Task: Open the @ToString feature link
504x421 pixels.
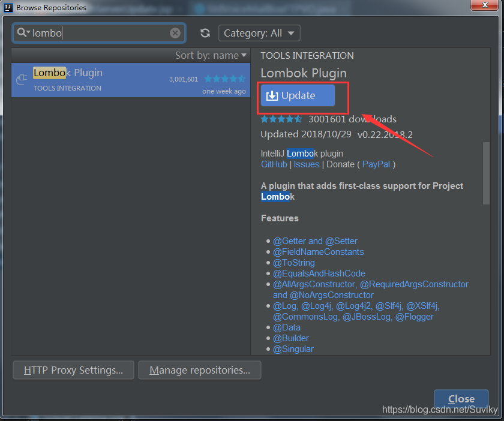Action: 294,263
